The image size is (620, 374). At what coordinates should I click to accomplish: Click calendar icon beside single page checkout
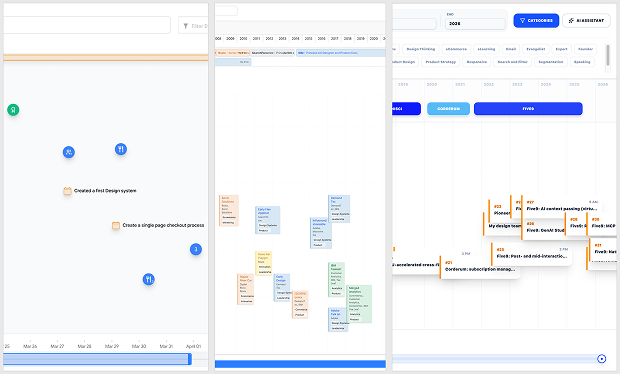pyautogui.click(x=116, y=225)
